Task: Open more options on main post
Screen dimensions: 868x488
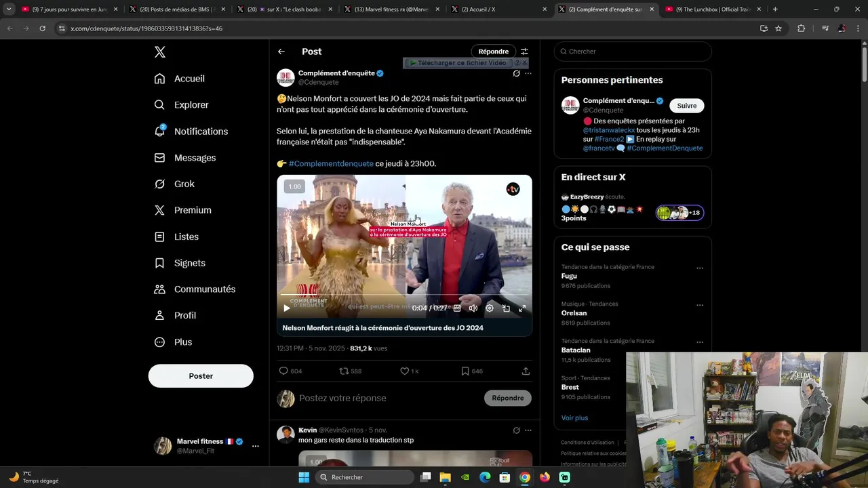Action: [x=528, y=73]
